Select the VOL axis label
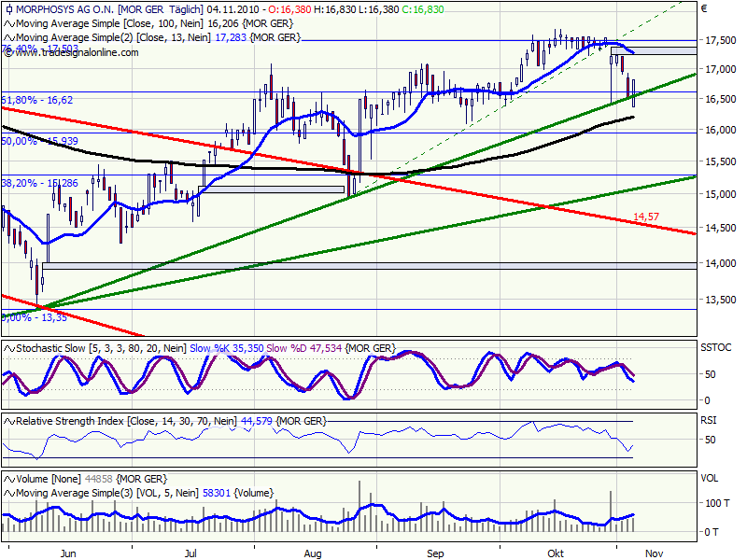The height and width of the screenshot is (560, 747). pos(711,476)
